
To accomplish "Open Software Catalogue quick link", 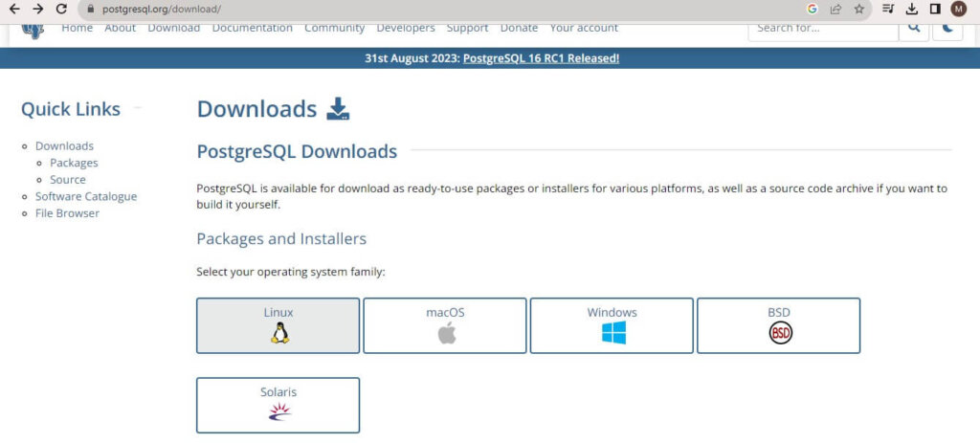I will [x=85, y=197].
